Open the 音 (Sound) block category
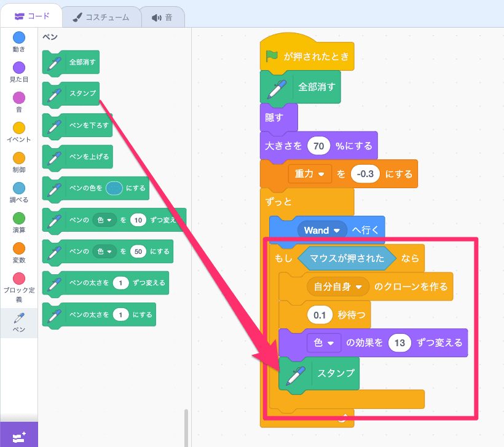The width and height of the screenshot is (504, 447). (19, 98)
